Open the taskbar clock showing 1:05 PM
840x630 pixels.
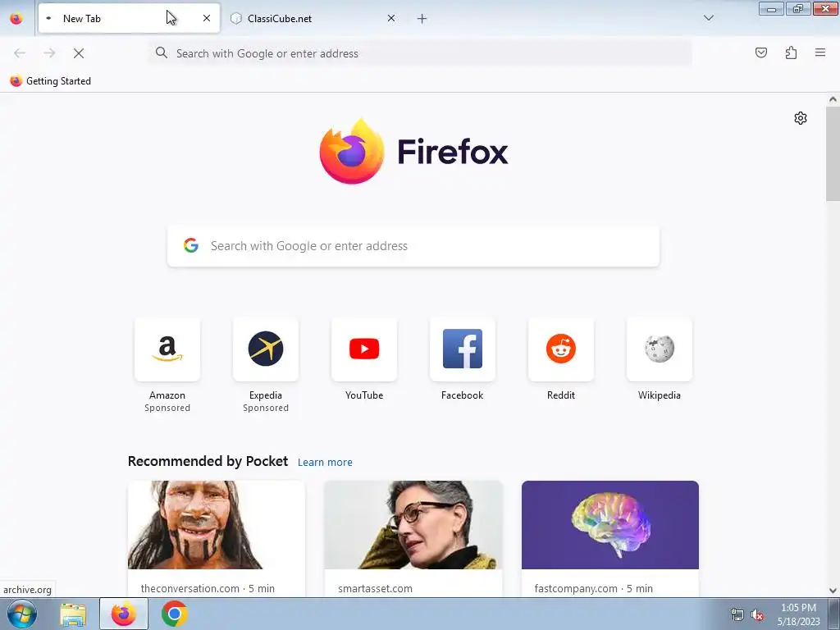tap(798, 614)
